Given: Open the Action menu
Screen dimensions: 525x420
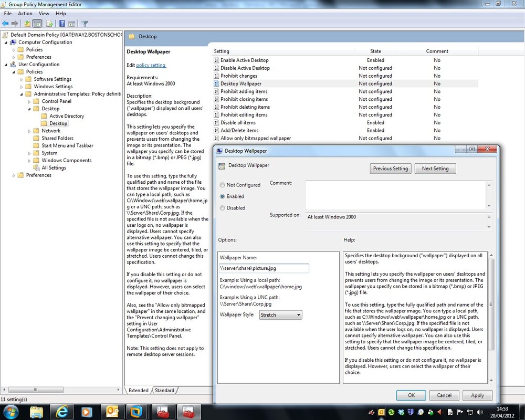Looking at the screenshot, I should click(x=25, y=14).
